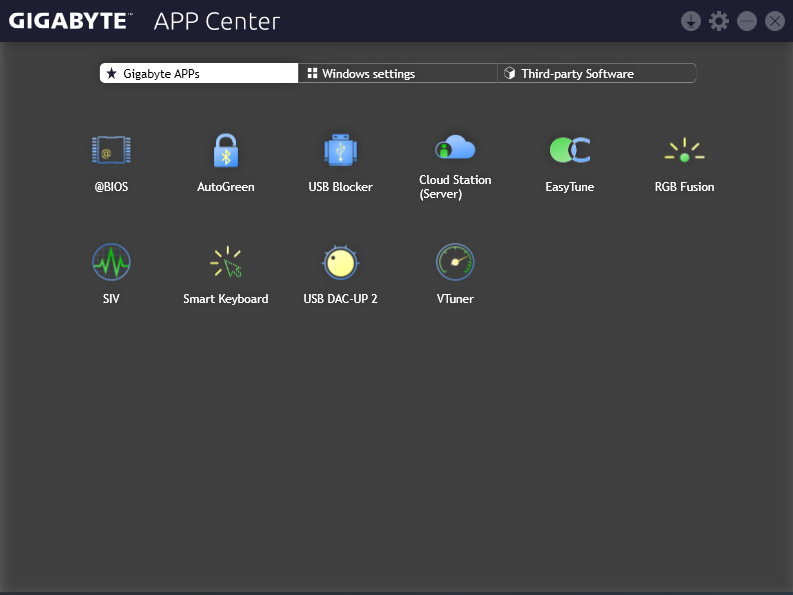Click the download updates arrow icon
Image resolution: width=793 pixels, height=595 pixels.
(x=691, y=21)
